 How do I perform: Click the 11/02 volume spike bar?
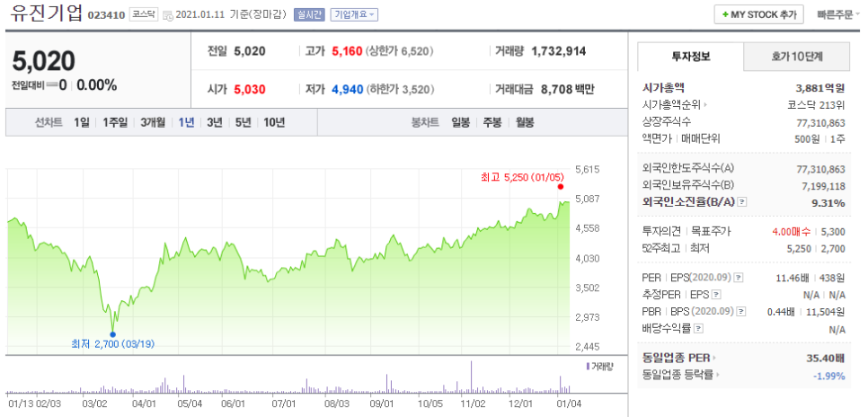(471, 377)
